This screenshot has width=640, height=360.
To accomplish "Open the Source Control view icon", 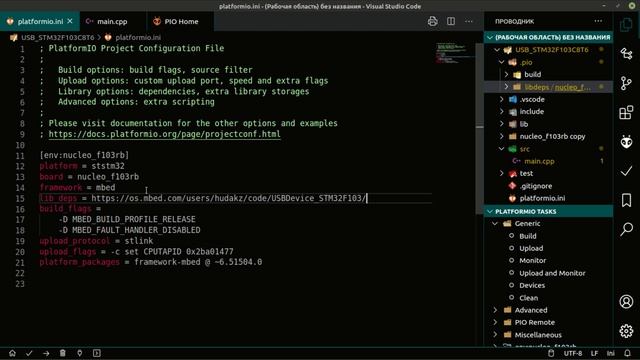I will (x=626, y=83).
